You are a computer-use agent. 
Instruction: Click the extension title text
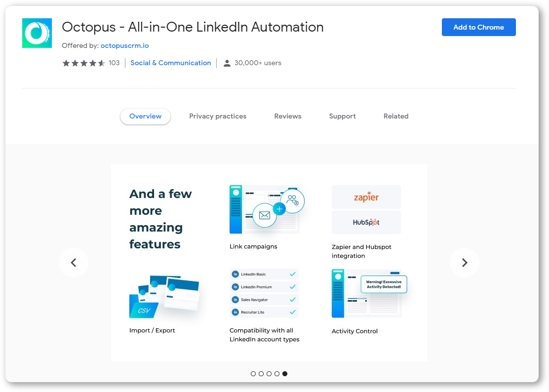coord(193,27)
